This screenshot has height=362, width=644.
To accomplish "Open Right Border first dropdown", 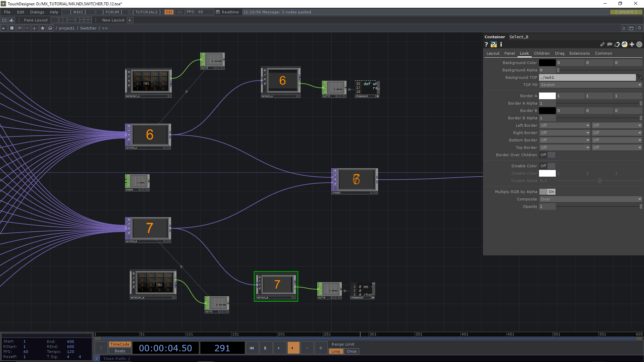I will 565,133.
